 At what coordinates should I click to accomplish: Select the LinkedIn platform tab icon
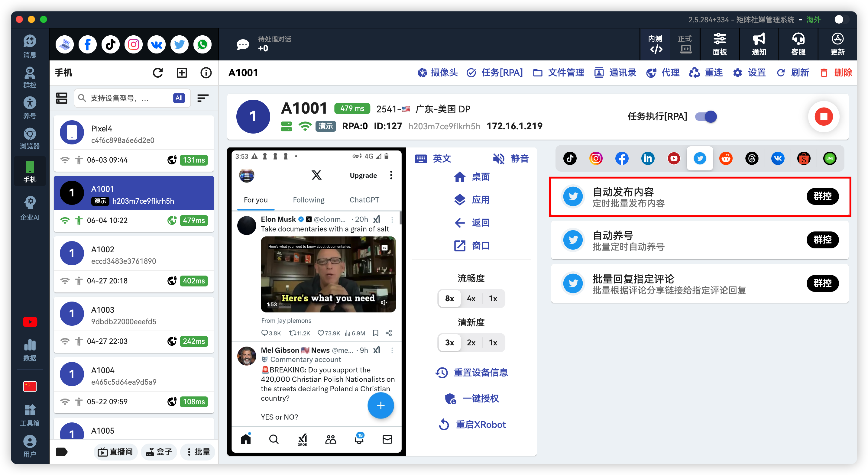point(648,158)
